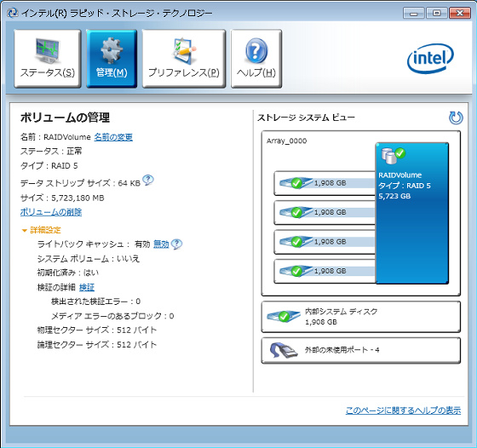Click the Array_0000 label
Screen dimensions: 477x448
286,141
